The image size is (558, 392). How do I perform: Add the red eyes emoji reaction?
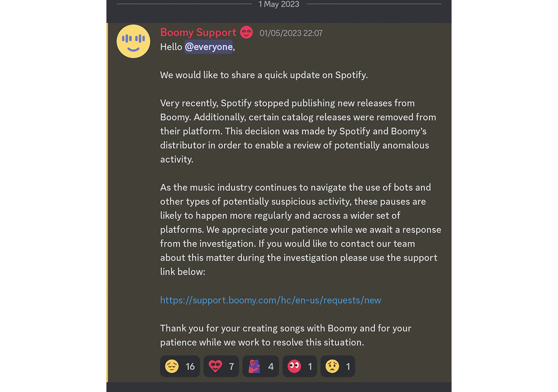coord(299,366)
